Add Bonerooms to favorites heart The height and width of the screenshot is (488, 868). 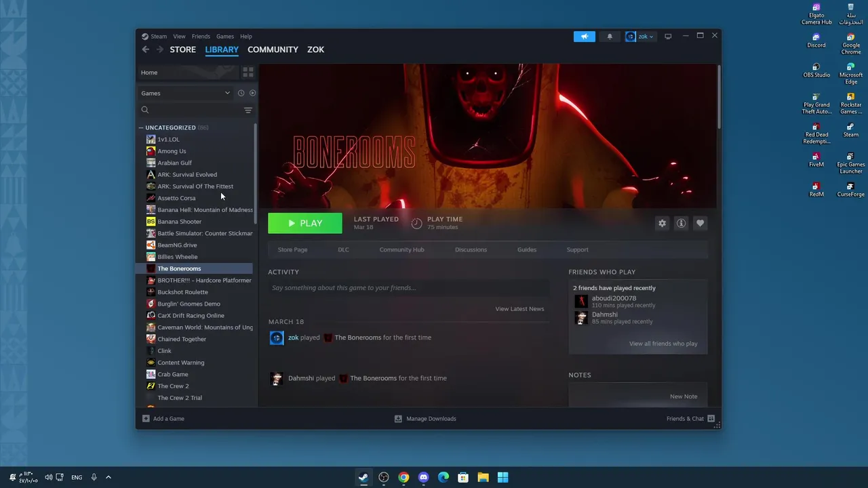700,224
